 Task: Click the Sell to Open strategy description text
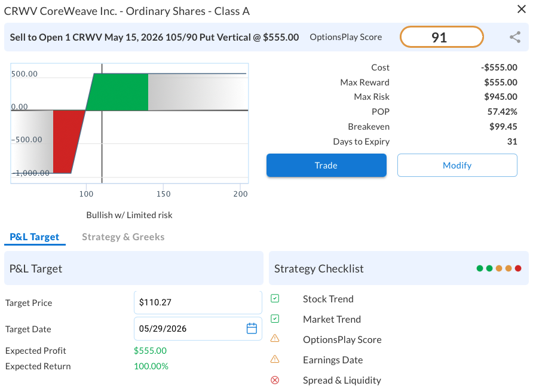click(154, 37)
